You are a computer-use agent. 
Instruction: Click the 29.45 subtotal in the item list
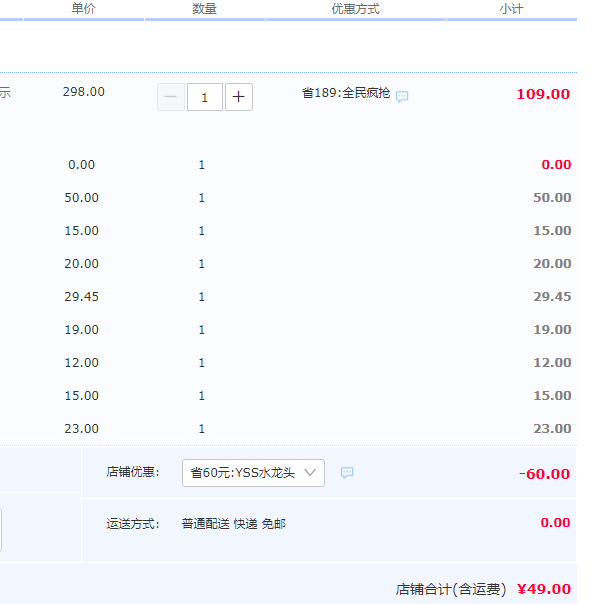coord(552,297)
